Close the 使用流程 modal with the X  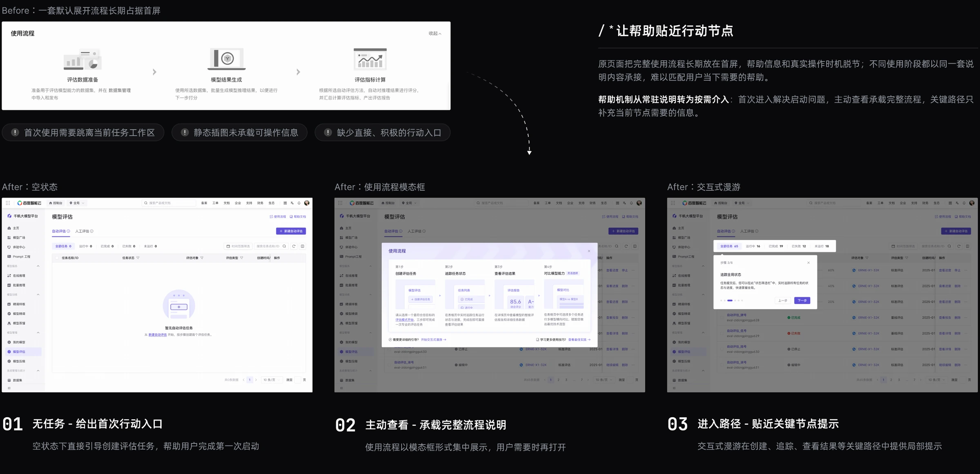(x=589, y=251)
